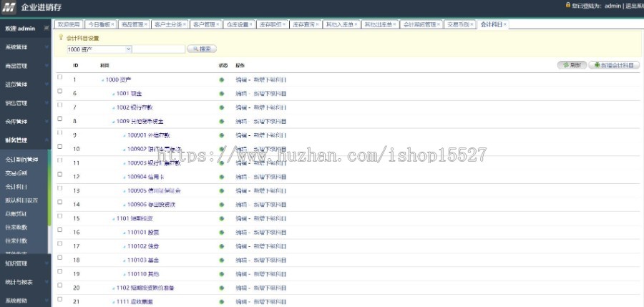644x307 pixels.
Task: Close the 今日看板 tab
Action: pyautogui.click(x=113, y=24)
